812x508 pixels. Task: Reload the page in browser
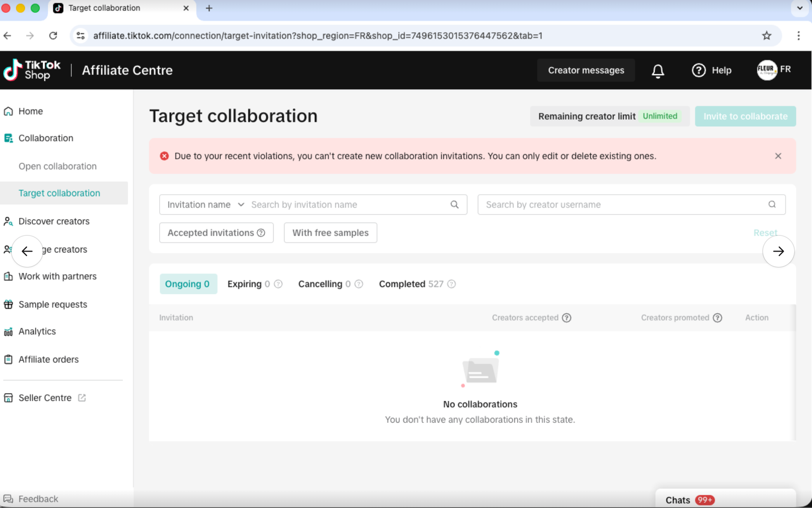tap(53, 36)
